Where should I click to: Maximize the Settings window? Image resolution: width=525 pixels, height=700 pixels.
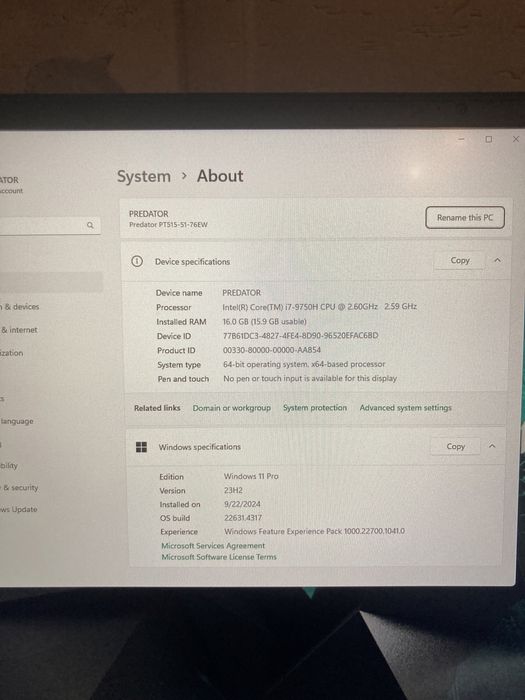[489, 139]
